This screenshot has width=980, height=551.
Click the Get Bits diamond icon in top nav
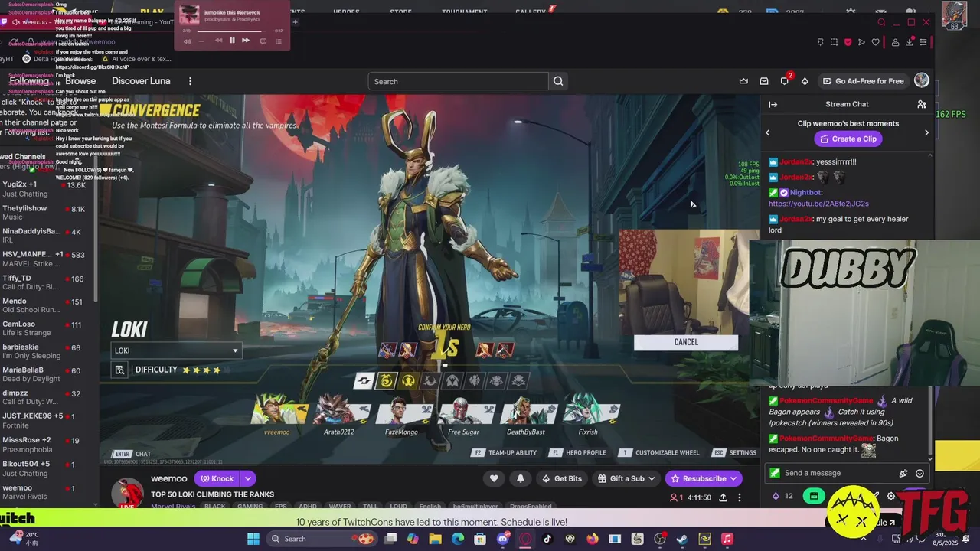pyautogui.click(x=805, y=81)
